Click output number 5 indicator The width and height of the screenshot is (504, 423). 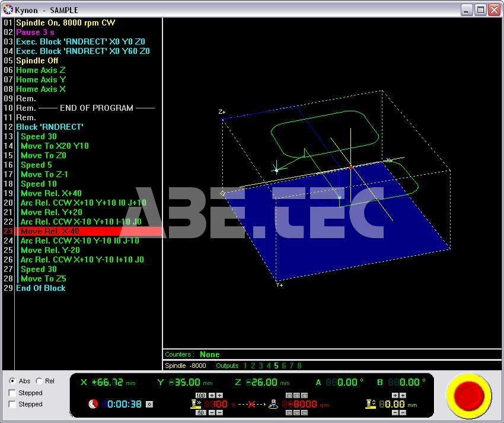[276, 366]
